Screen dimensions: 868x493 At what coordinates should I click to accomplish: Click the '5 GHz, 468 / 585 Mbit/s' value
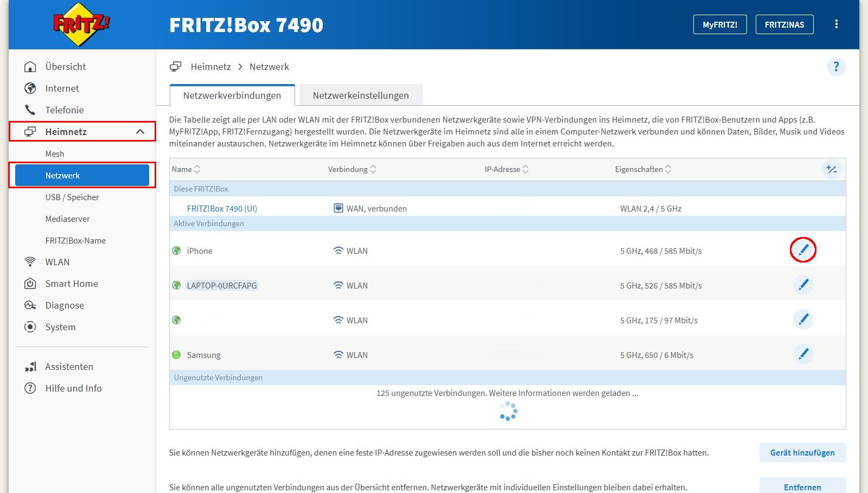pos(661,251)
